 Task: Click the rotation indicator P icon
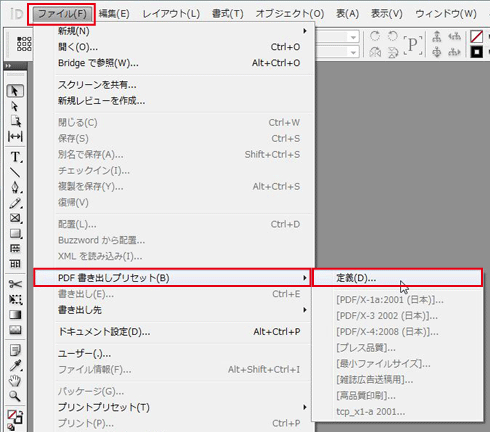(x=413, y=44)
